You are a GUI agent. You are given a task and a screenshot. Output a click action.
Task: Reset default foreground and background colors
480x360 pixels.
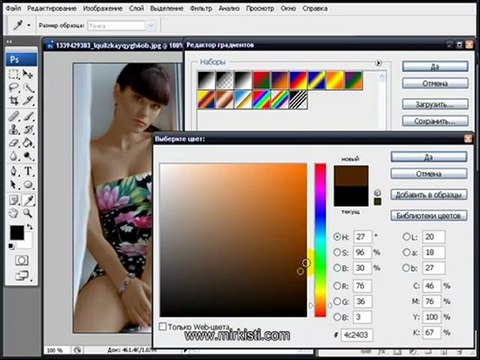[11, 247]
